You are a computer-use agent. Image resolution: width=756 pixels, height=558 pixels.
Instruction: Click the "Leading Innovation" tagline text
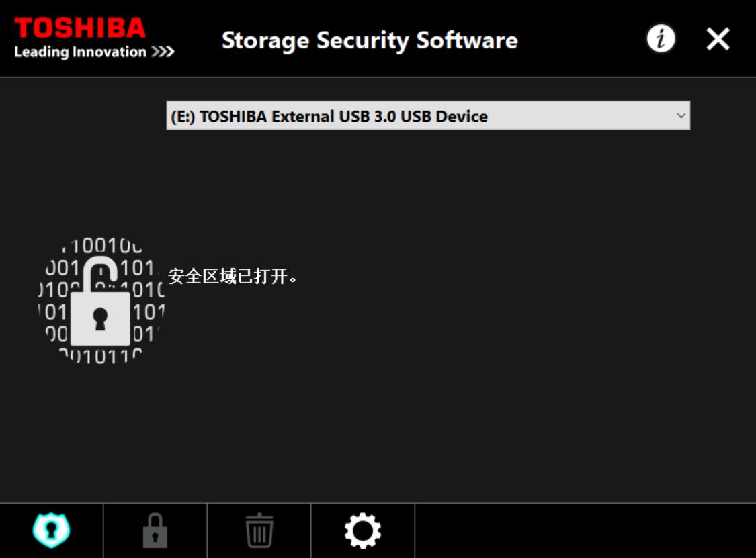click(80, 52)
